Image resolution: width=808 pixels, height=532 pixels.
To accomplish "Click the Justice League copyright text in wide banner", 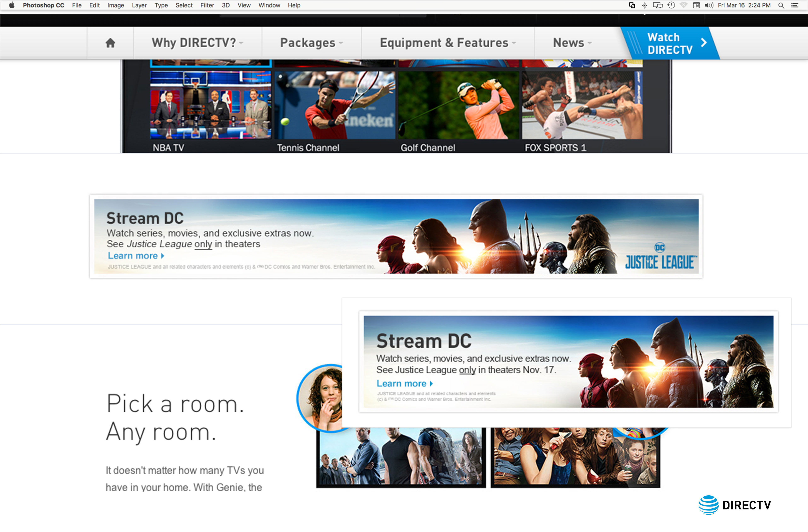I will pos(241,267).
